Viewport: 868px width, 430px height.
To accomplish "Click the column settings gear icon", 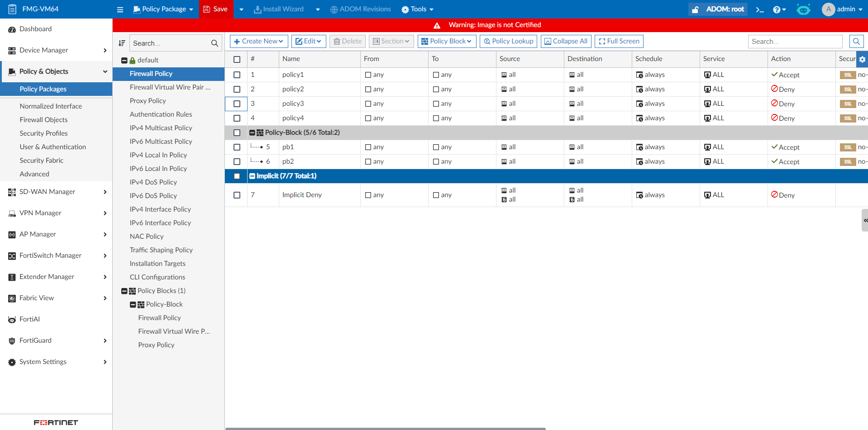I will point(862,59).
